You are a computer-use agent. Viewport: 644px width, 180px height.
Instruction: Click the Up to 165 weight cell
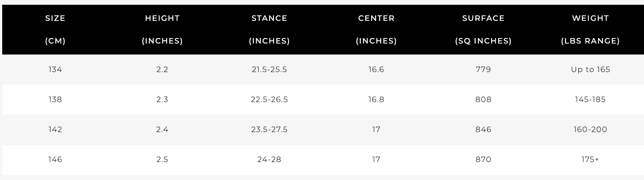pyautogui.click(x=590, y=70)
